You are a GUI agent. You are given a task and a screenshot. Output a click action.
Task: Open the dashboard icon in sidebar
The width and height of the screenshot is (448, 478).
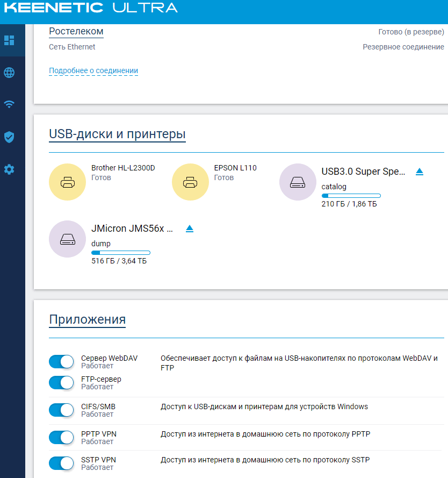click(x=9, y=40)
